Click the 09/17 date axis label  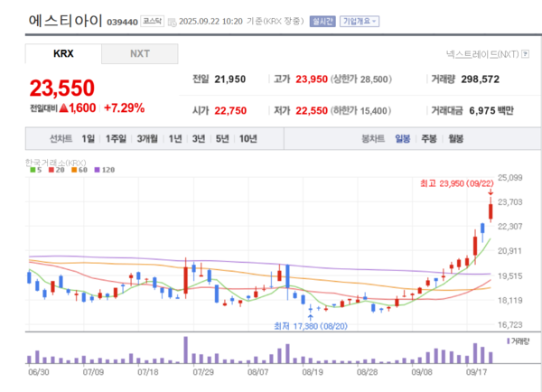click(476, 372)
